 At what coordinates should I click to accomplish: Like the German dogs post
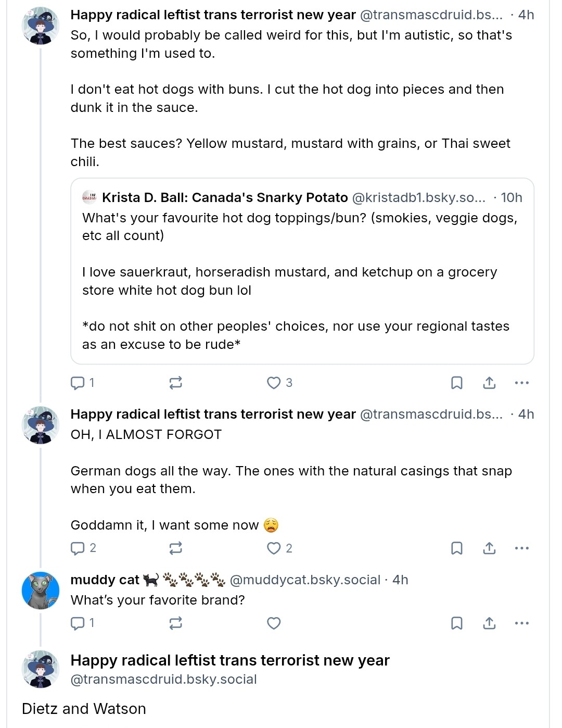pos(279,548)
